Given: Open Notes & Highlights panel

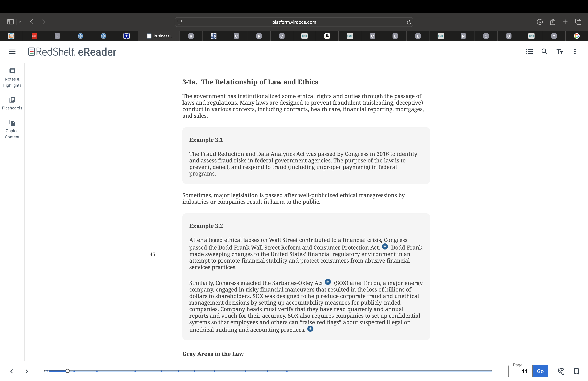Looking at the screenshot, I should 12,78.
